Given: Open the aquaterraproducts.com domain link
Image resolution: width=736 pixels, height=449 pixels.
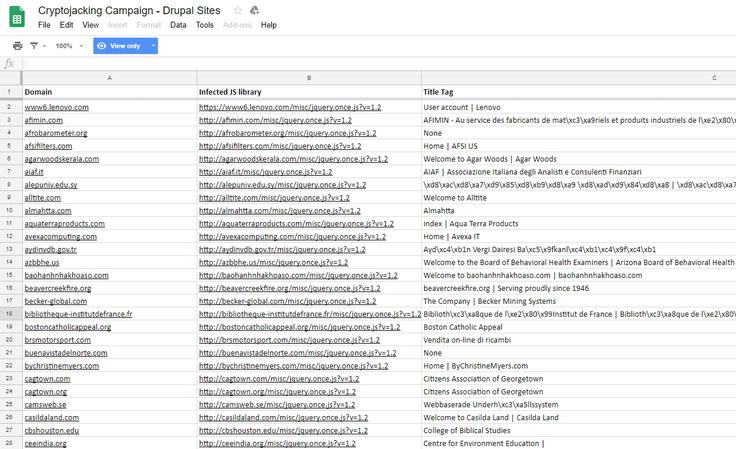Looking at the screenshot, I should pyautogui.click(x=64, y=224).
